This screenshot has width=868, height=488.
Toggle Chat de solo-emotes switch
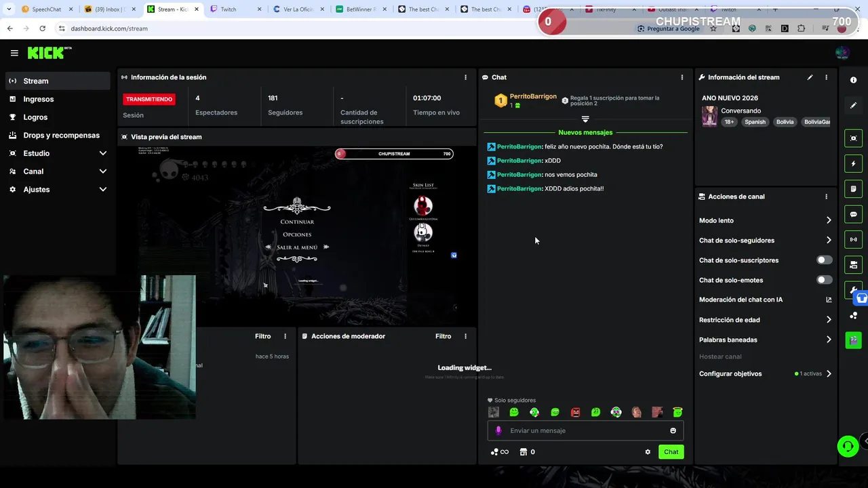click(x=824, y=280)
